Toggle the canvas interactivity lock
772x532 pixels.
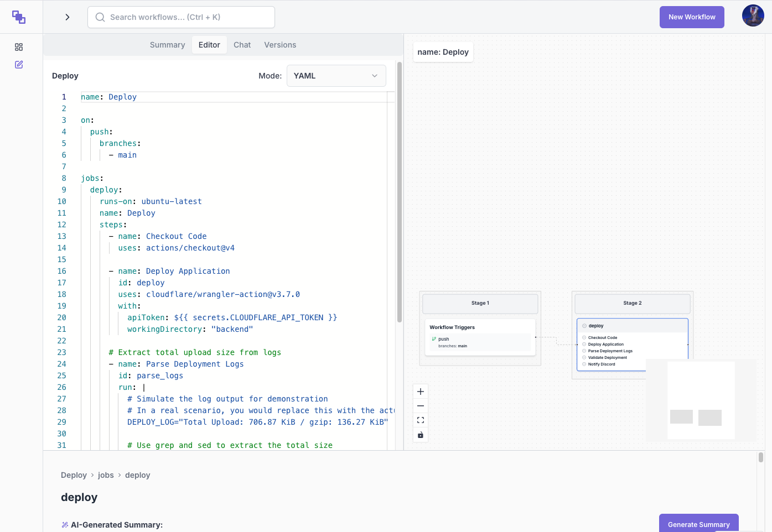420,435
